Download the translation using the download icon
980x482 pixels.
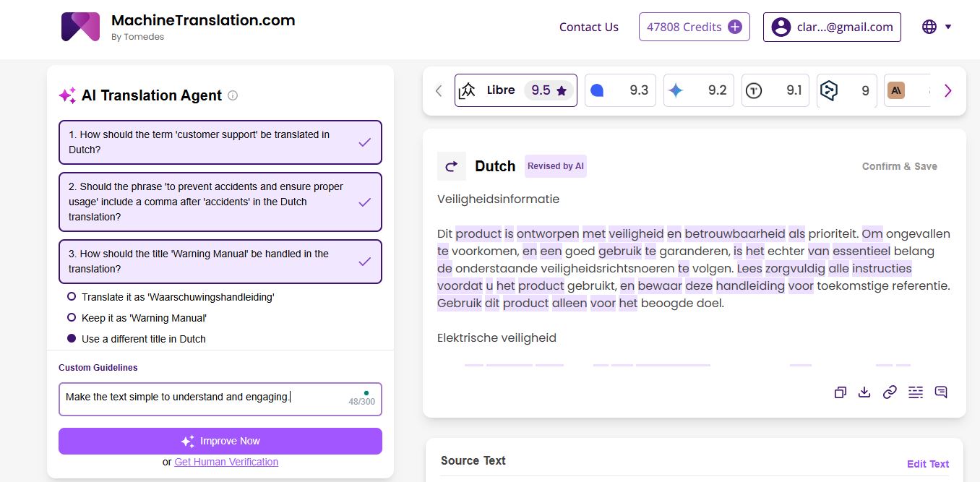pos(864,392)
